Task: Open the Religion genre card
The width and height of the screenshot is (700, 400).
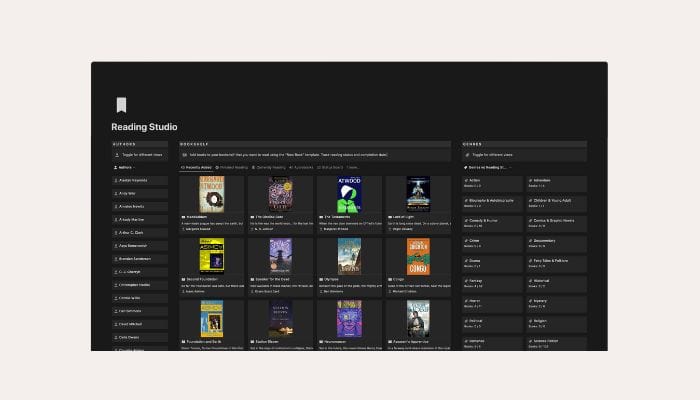Action: pos(556,324)
